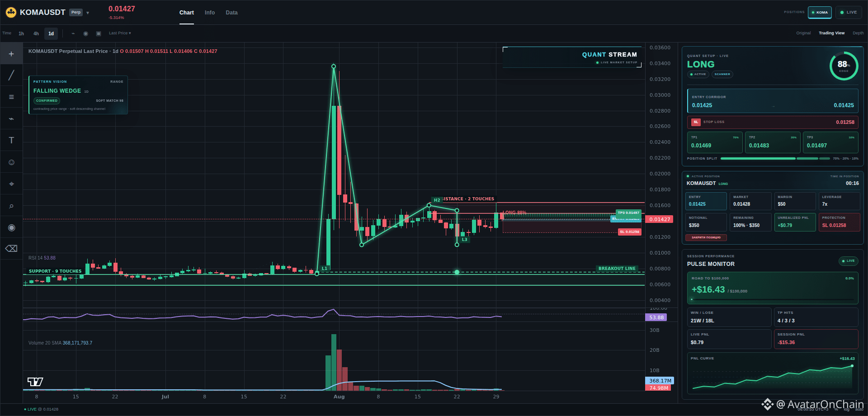
Task: Click the Position Split progress bar
Action: point(775,159)
